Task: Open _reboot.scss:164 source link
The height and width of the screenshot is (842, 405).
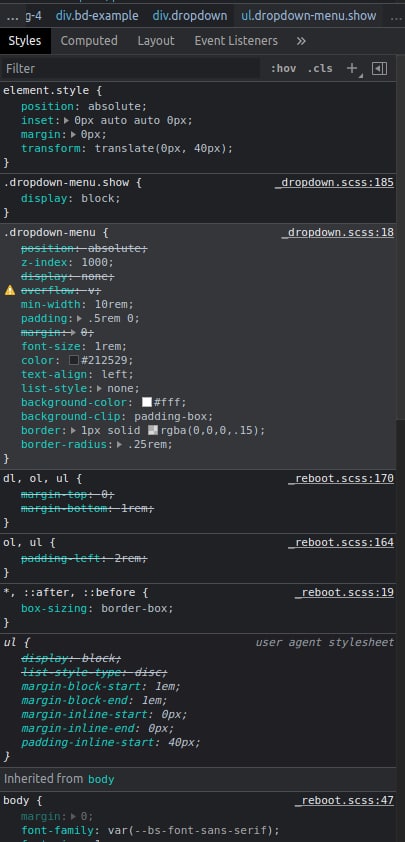Action: (x=341, y=542)
